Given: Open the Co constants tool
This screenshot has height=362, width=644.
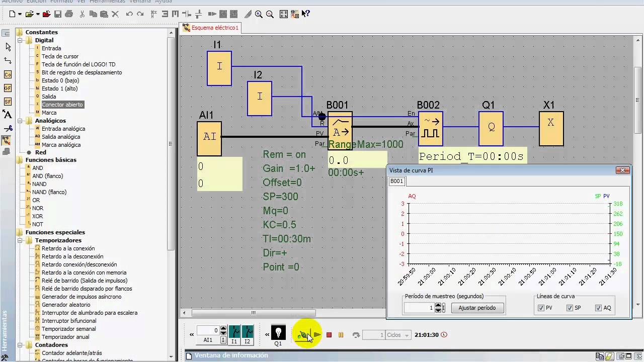Looking at the screenshot, I should [8, 74].
